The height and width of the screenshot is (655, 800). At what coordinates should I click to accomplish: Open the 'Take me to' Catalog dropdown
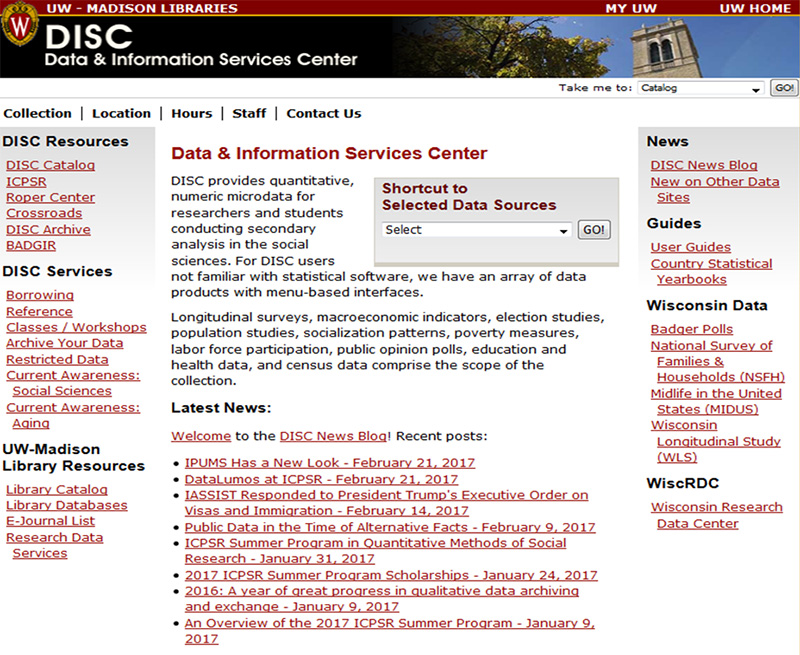pyautogui.click(x=700, y=88)
